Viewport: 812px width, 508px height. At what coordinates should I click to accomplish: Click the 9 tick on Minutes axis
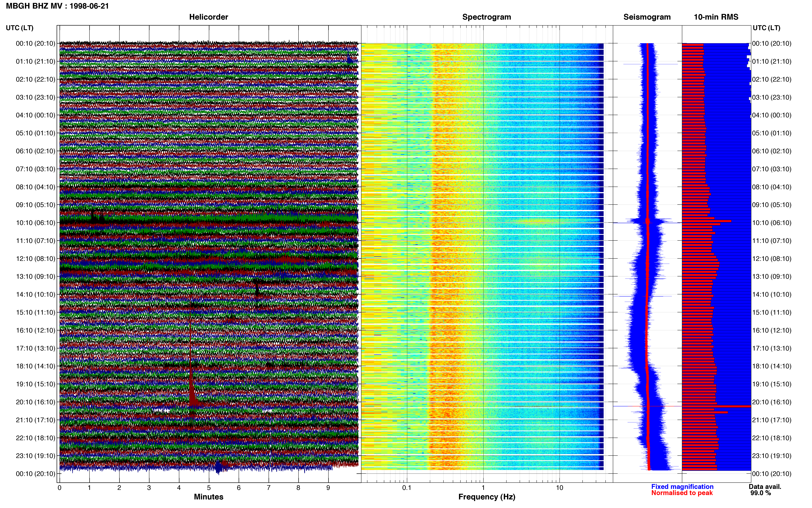(328, 488)
